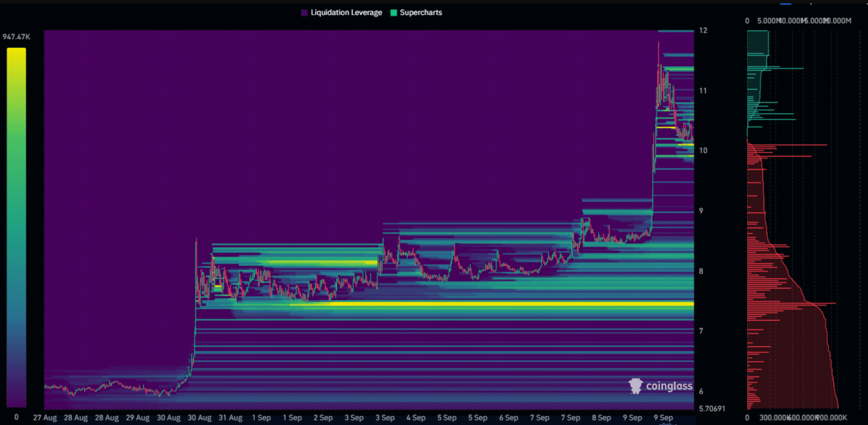Click the Coinglass logo watermark icon
Screen dimensions: 868x425
tap(635, 386)
